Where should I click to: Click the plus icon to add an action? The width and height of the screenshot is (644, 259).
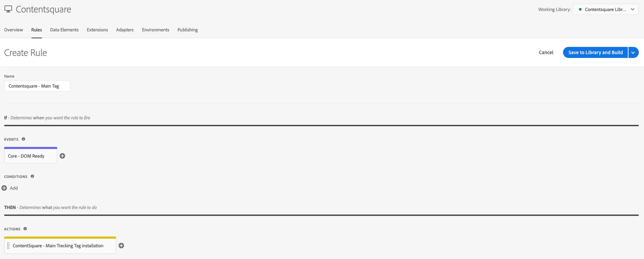coord(121,246)
